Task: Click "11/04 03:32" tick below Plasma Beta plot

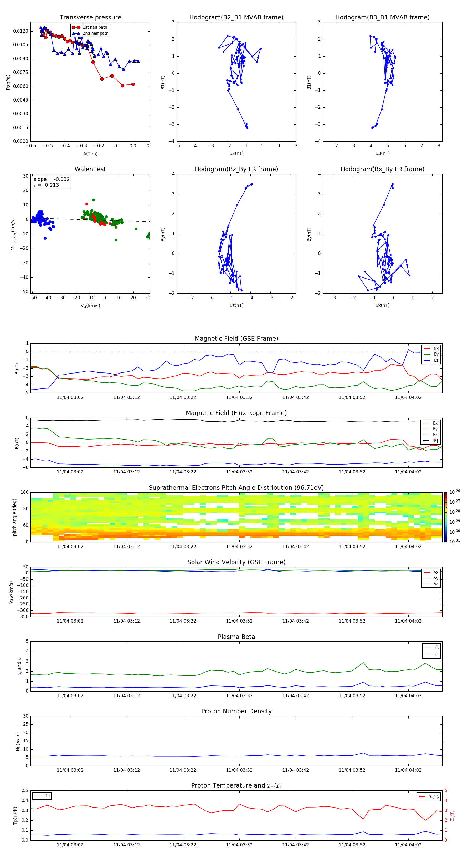Action: tap(239, 696)
